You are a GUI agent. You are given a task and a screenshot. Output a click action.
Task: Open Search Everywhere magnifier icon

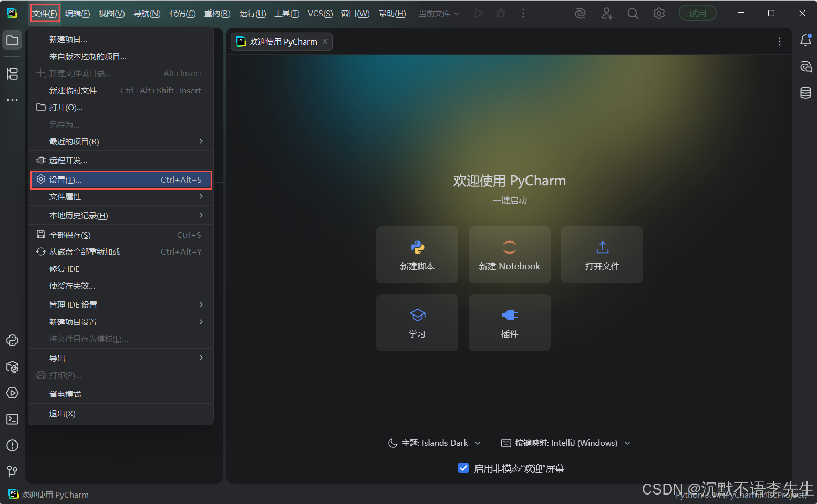pos(633,14)
